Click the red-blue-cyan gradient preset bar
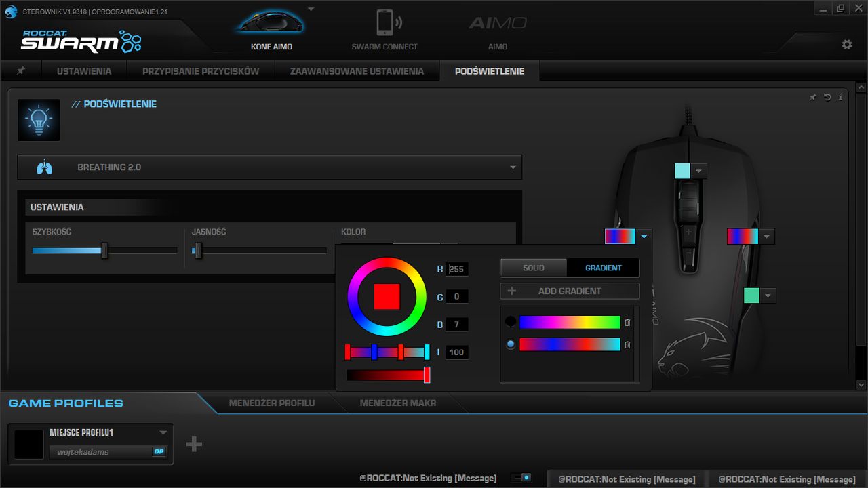The height and width of the screenshot is (488, 868). (570, 344)
